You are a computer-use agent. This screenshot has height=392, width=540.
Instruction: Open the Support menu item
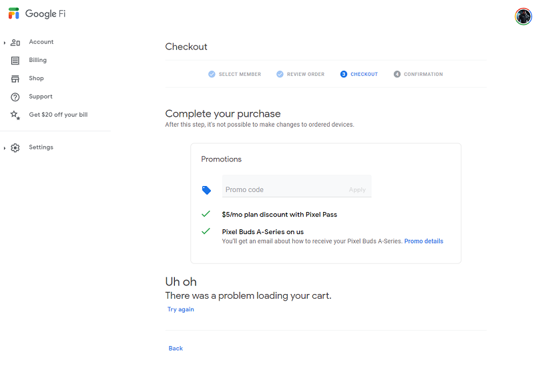pyautogui.click(x=41, y=96)
